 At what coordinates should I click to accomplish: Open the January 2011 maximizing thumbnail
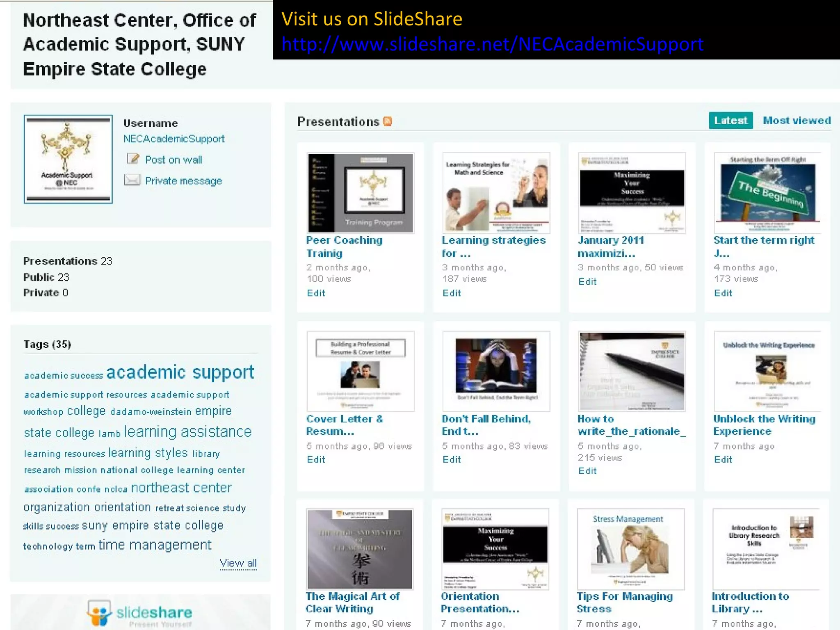tap(632, 193)
